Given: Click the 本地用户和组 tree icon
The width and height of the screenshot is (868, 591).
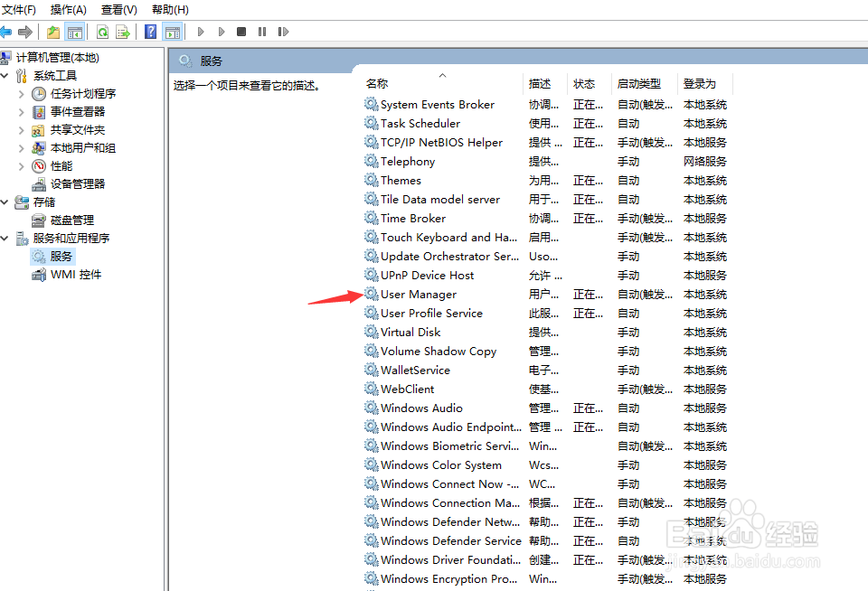Looking at the screenshot, I should [39, 148].
